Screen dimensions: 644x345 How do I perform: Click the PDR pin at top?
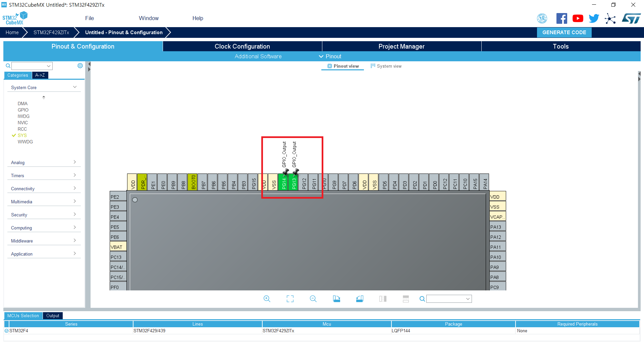[x=142, y=182]
